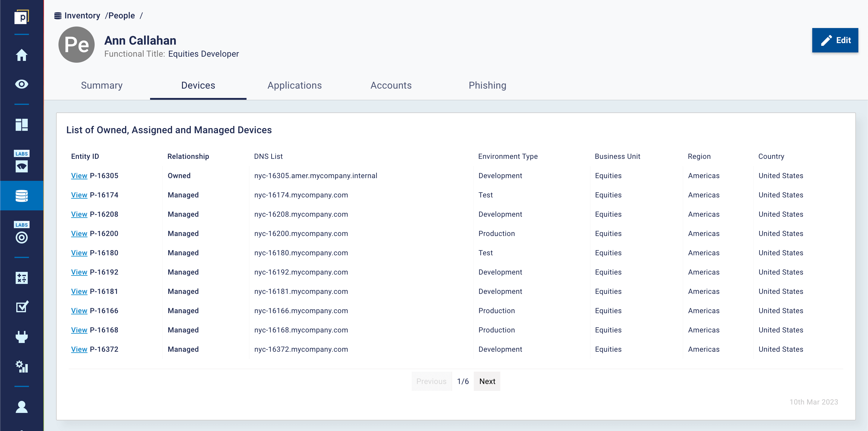Open View link for P-16192
This screenshot has width=868, height=431.
click(79, 272)
